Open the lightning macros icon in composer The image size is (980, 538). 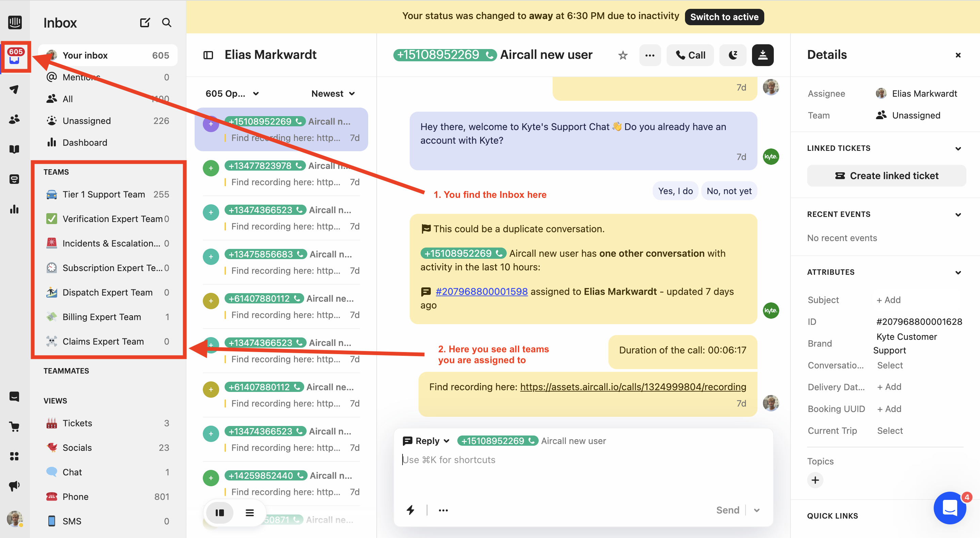pos(410,510)
